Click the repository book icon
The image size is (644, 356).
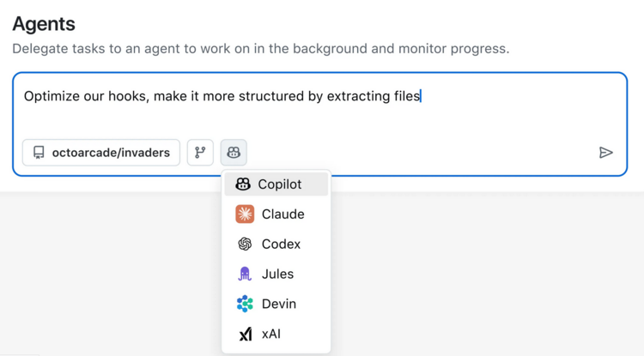click(x=39, y=153)
